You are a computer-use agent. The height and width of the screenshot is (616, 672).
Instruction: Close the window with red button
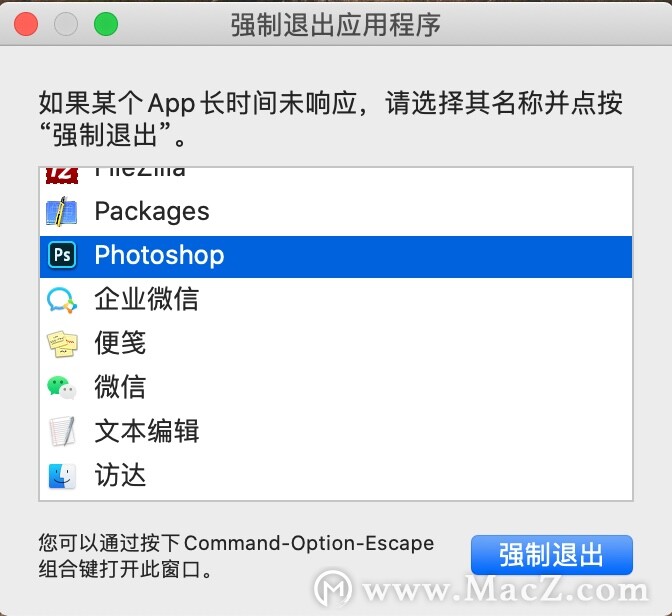tap(26, 24)
